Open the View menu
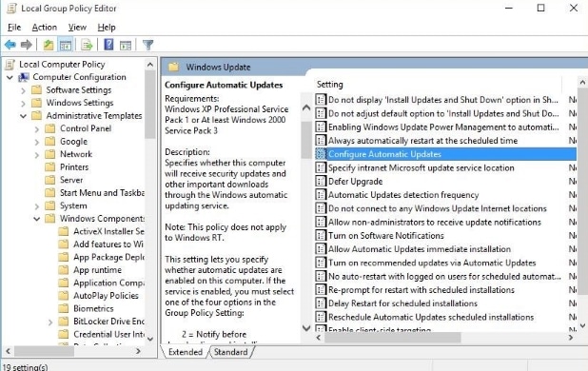588x371 pixels. pos(77,28)
